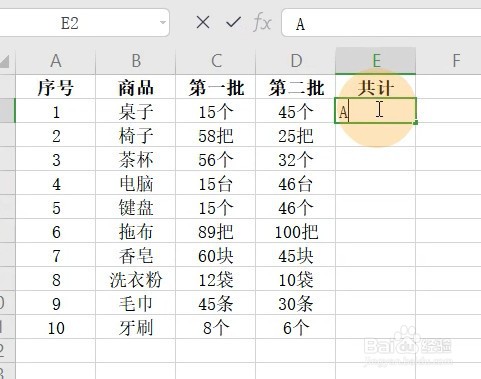This screenshot has width=481, height=379.
Task: Select the cell 键盘
Action: 136,207
